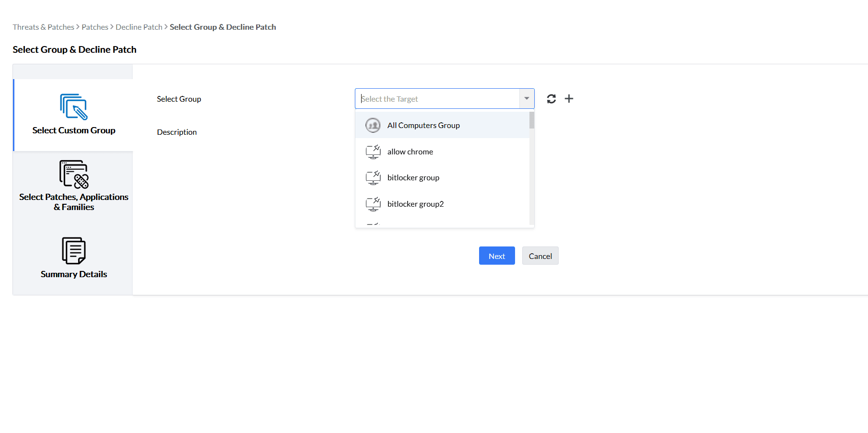Go to Patches breadcrumb link

tap(95, 27)
